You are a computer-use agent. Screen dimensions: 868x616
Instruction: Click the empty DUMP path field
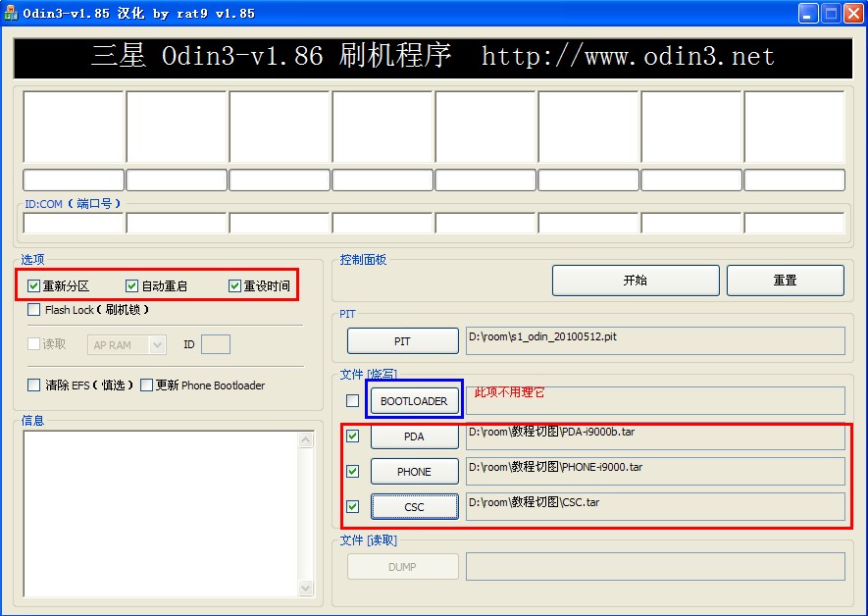point(655,566)
